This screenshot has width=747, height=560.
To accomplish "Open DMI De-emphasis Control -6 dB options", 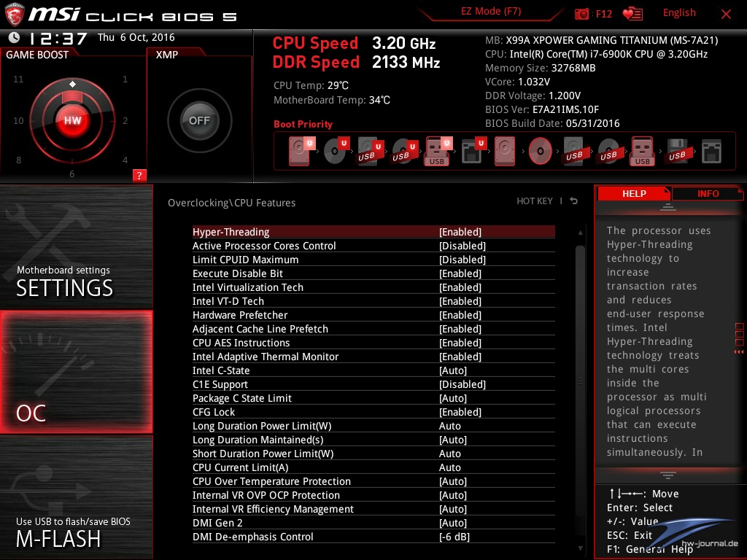I will click(x=373, y=537).
